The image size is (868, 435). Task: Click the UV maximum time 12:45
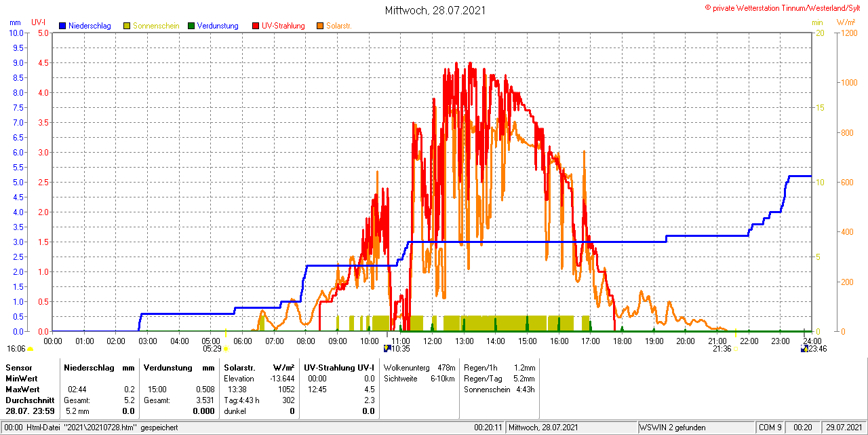point(317,389)
